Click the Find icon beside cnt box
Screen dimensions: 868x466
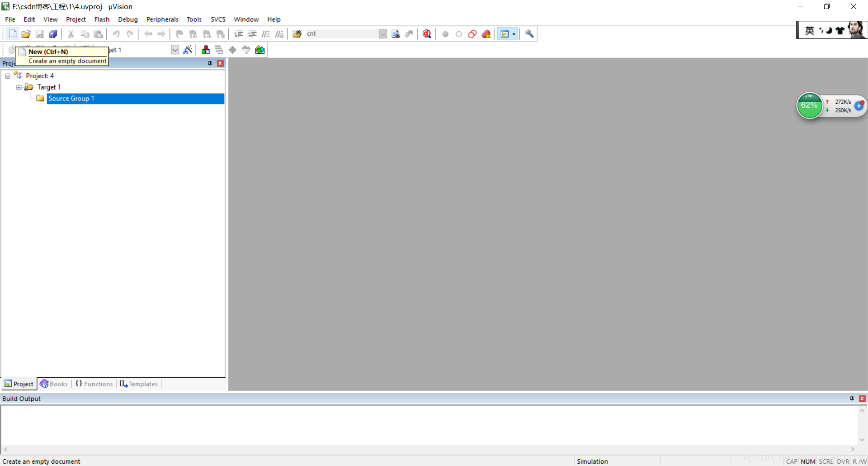point(396,34)
